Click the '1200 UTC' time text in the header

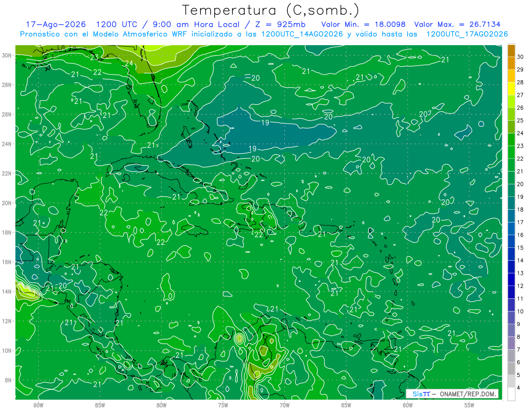[118, 24]
